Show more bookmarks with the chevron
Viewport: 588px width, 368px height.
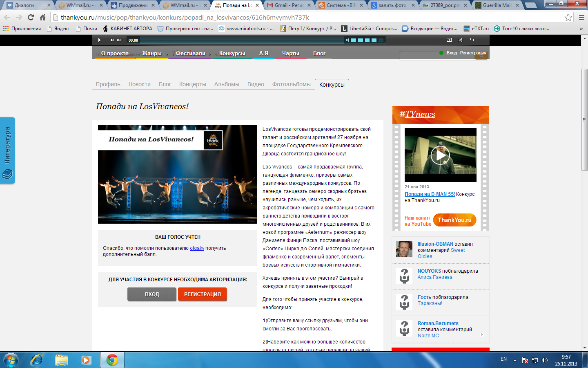(581, 29)
